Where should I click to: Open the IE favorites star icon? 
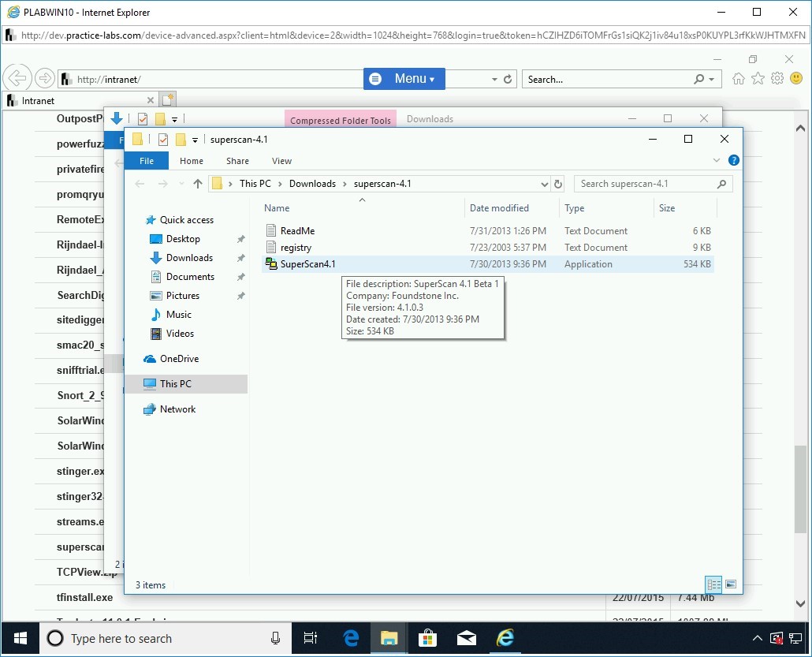coord(758,79)
